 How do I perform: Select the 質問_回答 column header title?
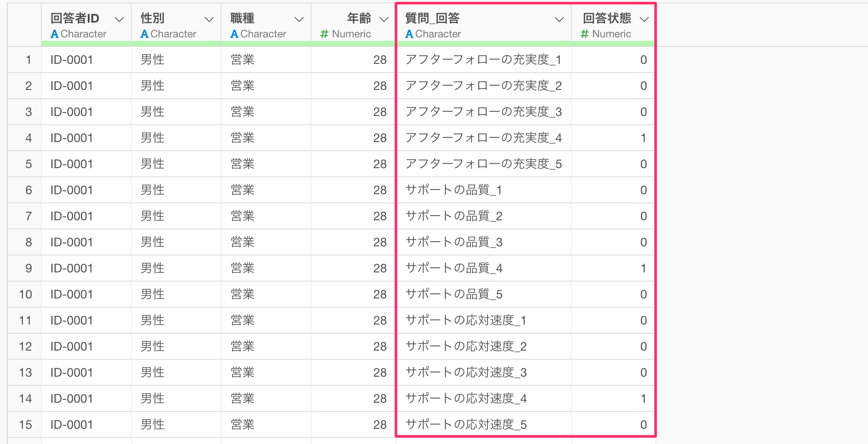[x=432, y=18]
